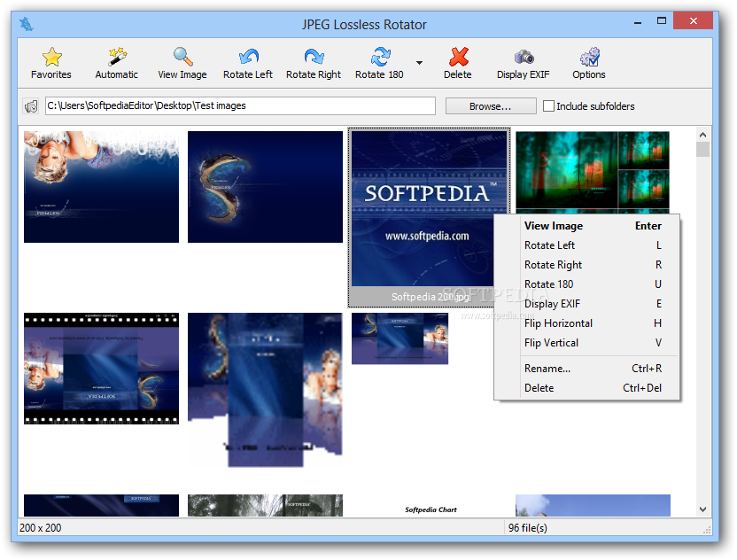The width and height of the screenshot is (737, 560).
Task: Choose Rename... in context menu
Action: tap(586, 369)
